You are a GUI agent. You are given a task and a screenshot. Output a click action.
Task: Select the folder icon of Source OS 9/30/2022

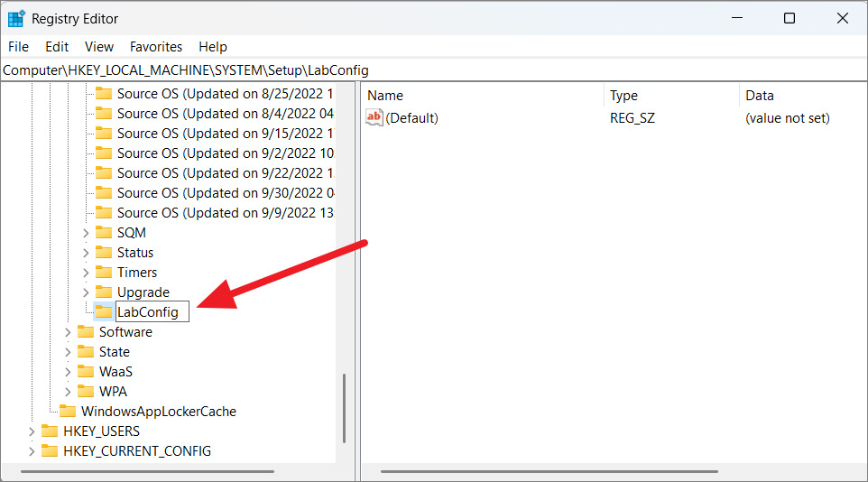(104, 193)
